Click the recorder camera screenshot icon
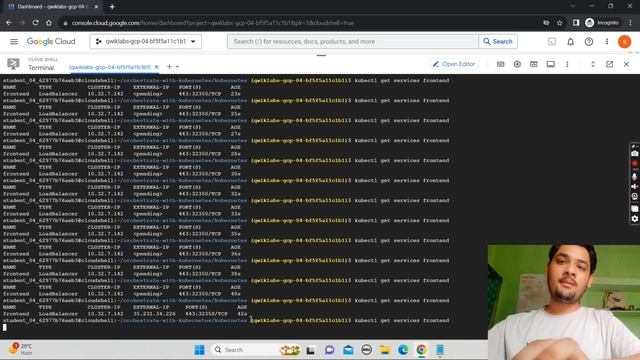The image size is (640, 360). pyautogui.click(x=634, y=154)
